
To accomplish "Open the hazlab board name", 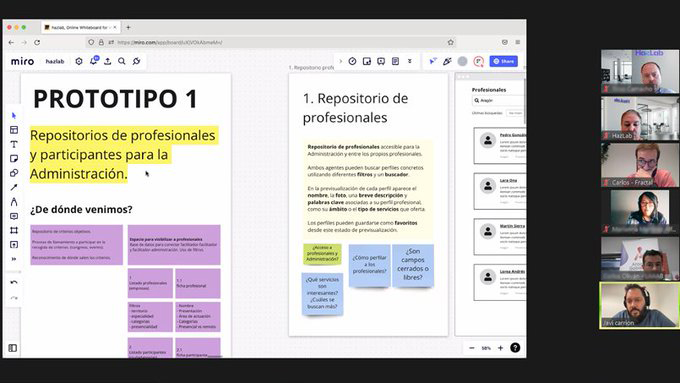I will 55,62.
